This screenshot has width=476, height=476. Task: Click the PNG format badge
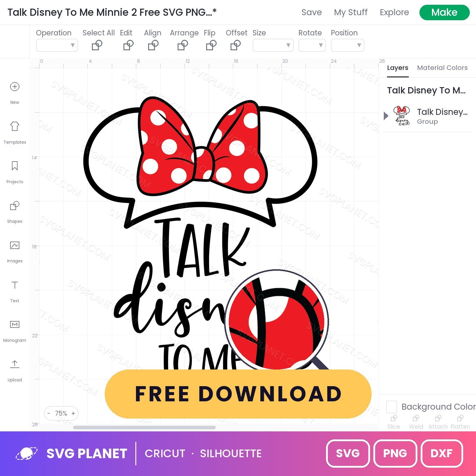pyautogui.click(x=395, y=453)
